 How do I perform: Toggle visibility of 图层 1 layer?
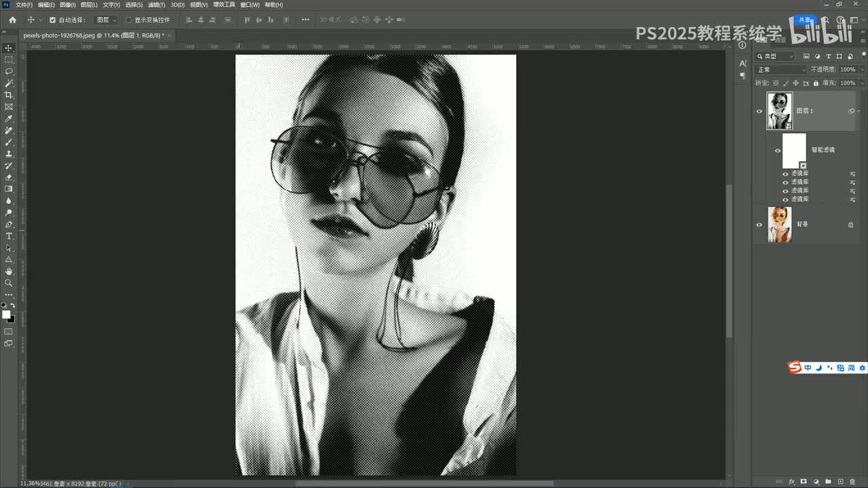[759, 111]
